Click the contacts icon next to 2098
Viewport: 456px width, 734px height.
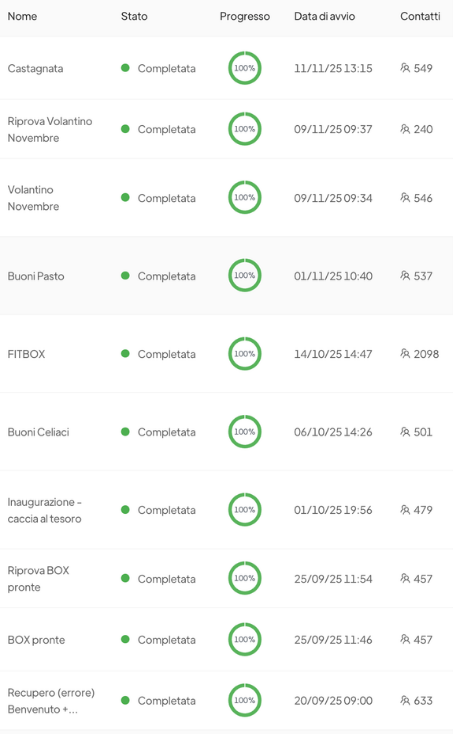click(x=405, y=354)
